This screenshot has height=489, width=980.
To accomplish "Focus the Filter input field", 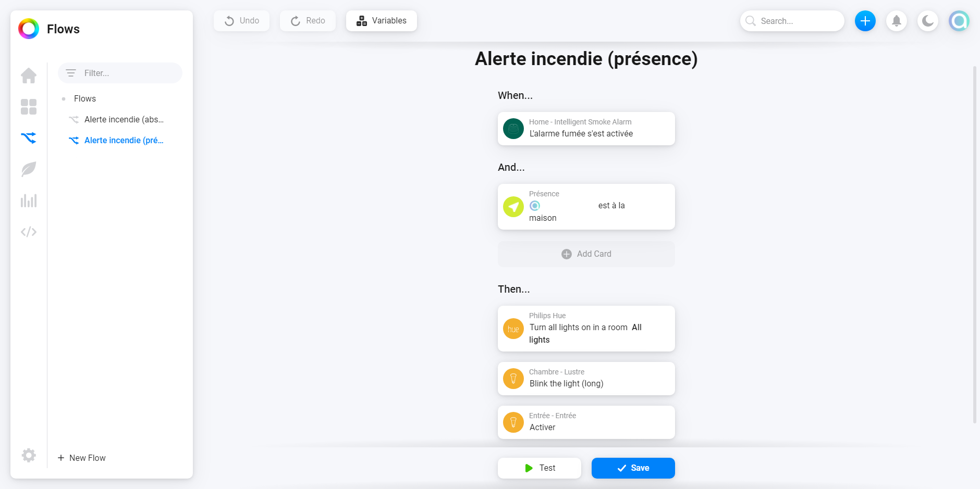I will pyautogui.click(x=120, y=73).
